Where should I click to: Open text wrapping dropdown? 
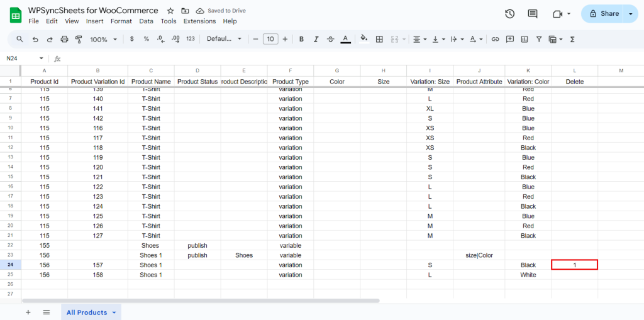(x=457, y=39)
